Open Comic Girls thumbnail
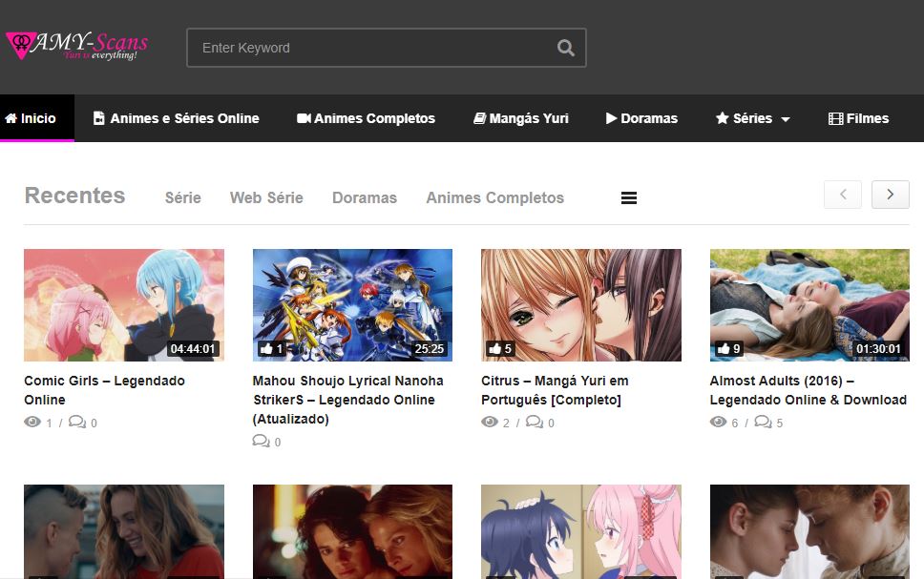 [x=124, y=305]
